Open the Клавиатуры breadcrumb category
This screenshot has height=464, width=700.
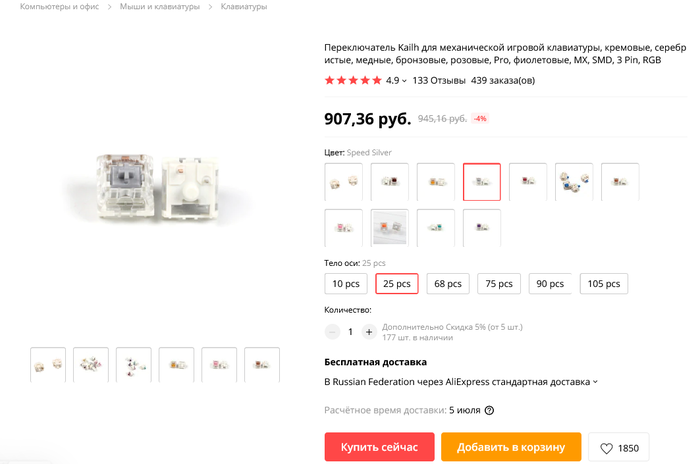pos(243,7)
